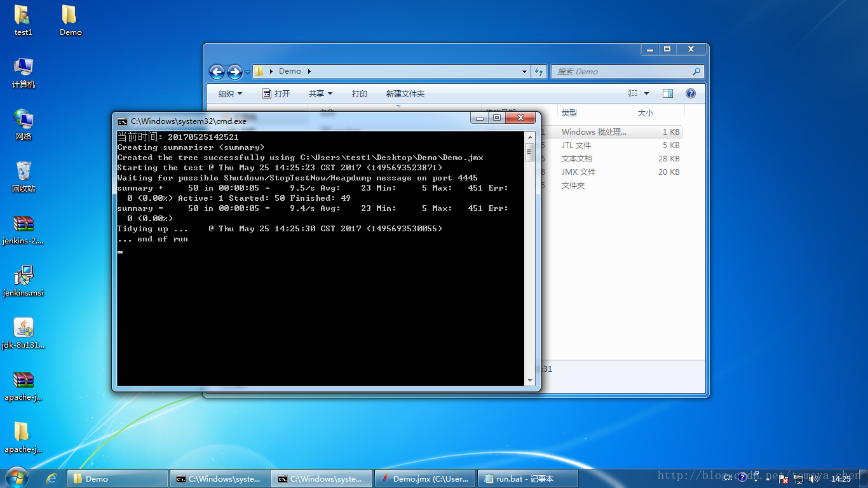Click the search magnifier in Explorer
This screenshot has height=488, width=868.
click(x=696, y=72)
